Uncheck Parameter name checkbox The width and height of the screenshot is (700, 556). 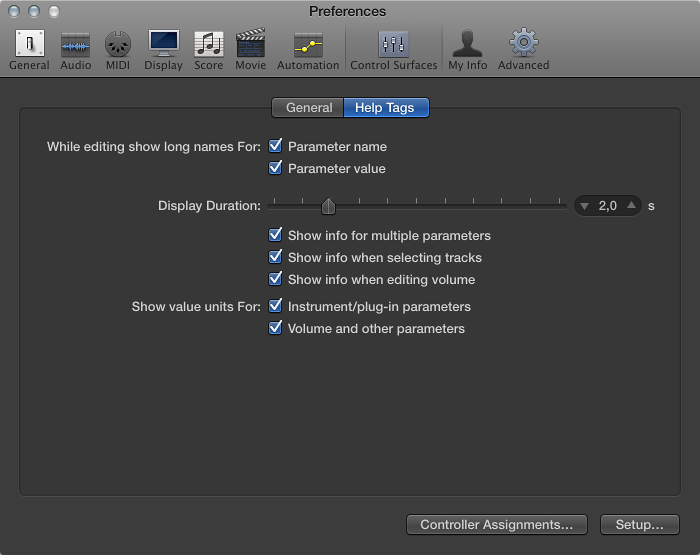pyautogui.click(x=275, y=146)
